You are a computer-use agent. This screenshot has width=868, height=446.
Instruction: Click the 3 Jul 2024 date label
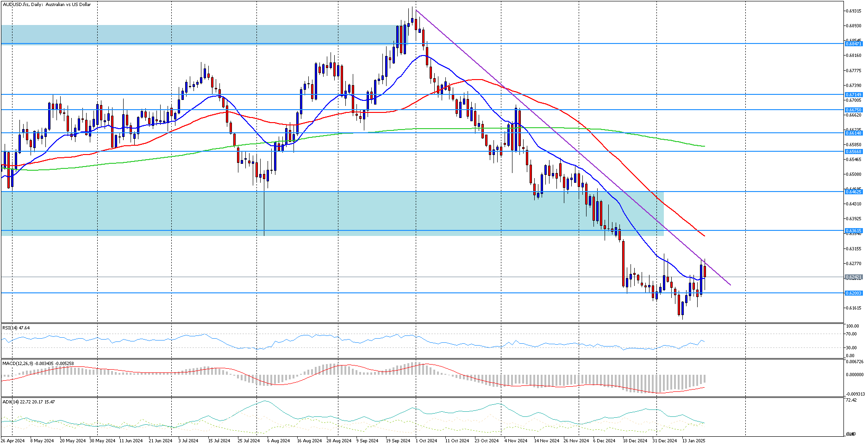188,440
